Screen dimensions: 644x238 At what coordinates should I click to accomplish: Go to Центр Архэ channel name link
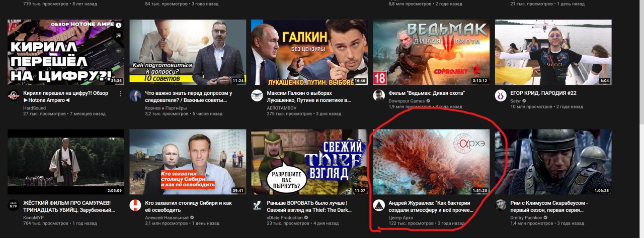click(401, 217)
